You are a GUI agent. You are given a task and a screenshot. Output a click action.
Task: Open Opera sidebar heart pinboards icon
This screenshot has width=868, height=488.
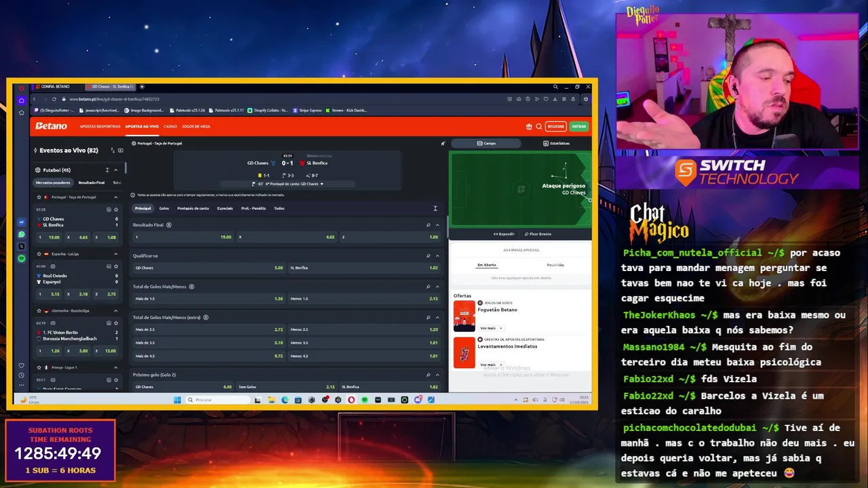click(22, 366)
